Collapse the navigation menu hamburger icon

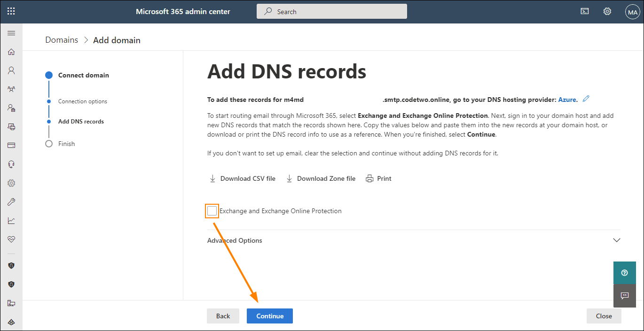11,33
